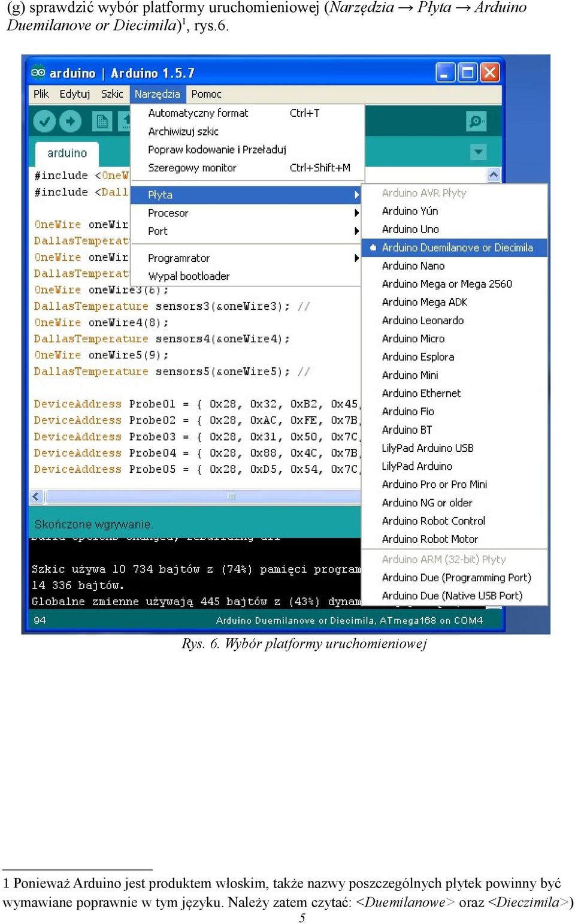Open the Szkic menu
Screen dimensions: 575x924
[112, 94]
